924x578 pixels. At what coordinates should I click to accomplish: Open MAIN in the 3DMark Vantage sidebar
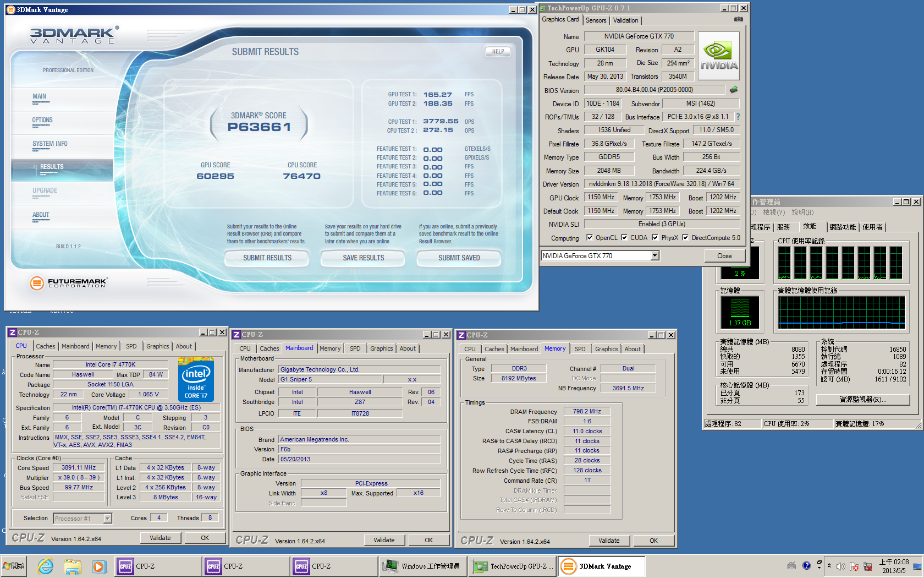click(x=39, y=96)
